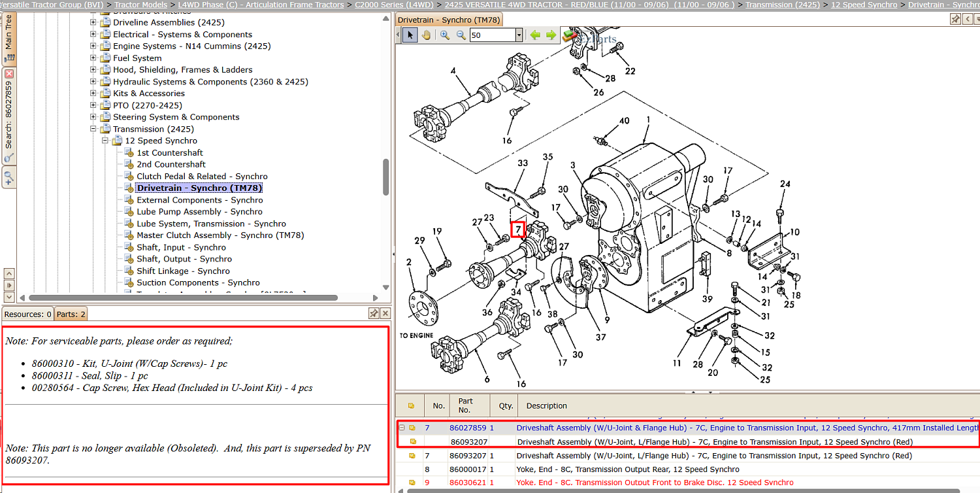Go to L4WD Phase (C) - Articulation Frame Tractors breadcrumb

click(261, 5)
